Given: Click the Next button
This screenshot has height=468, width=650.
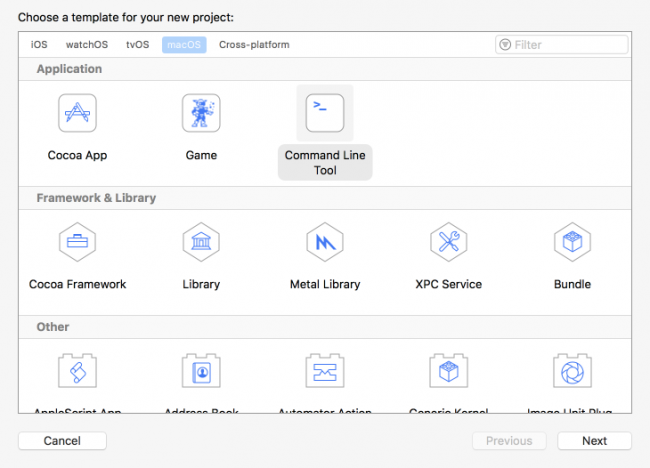Looking at the screenshot, I should (x=594, y=441).
